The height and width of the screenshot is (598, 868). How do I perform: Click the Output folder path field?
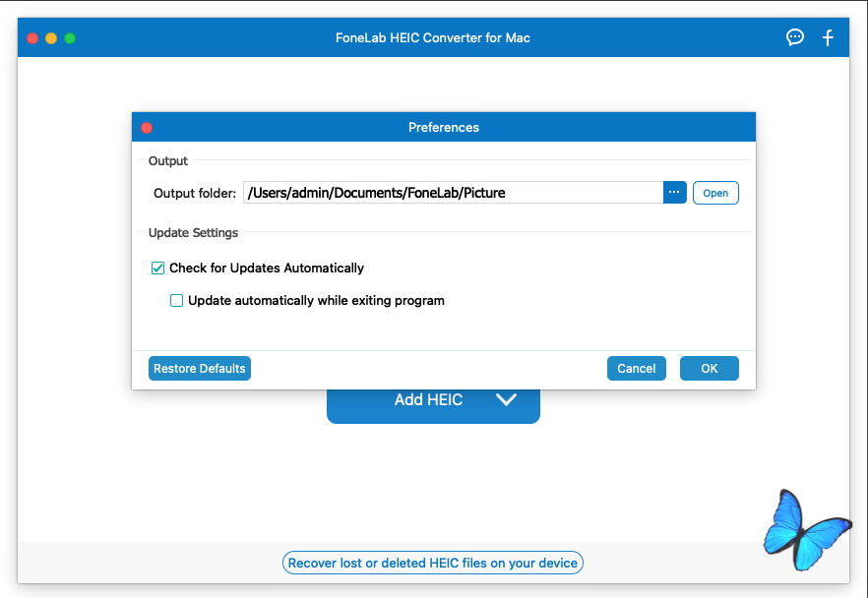[453, 193]
